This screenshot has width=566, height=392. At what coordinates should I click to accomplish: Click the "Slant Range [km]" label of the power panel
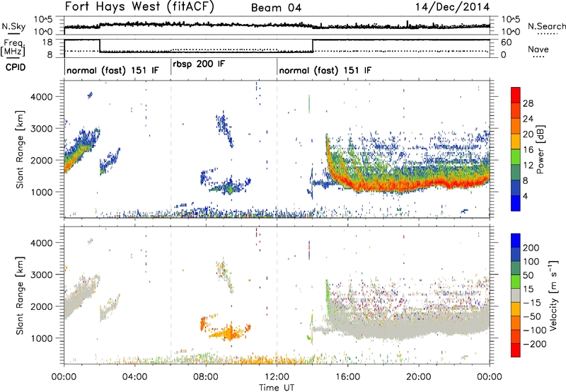click(x=20, y=149)
